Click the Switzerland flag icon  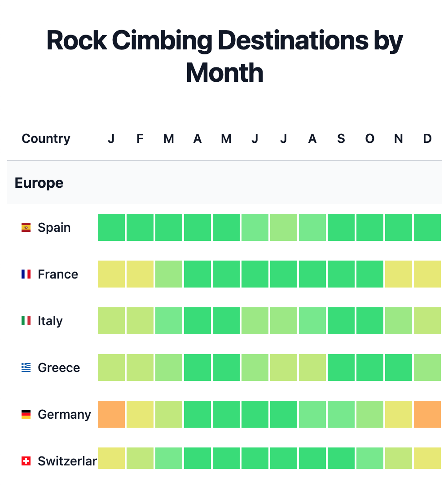pyautogui.click(x=26, y=461)
